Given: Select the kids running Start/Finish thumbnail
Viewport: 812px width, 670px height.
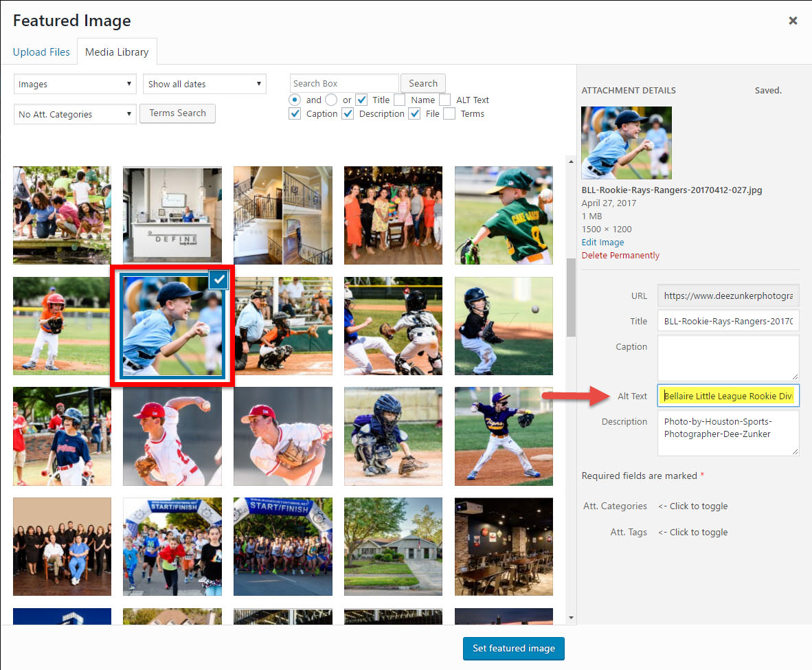Looking at the screenshot, I should click(172, 547).
